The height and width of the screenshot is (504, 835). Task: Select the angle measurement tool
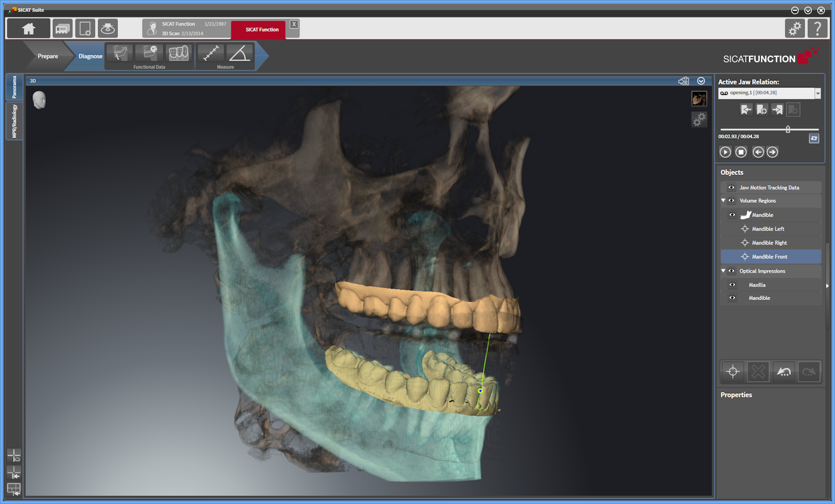(239, 53)
